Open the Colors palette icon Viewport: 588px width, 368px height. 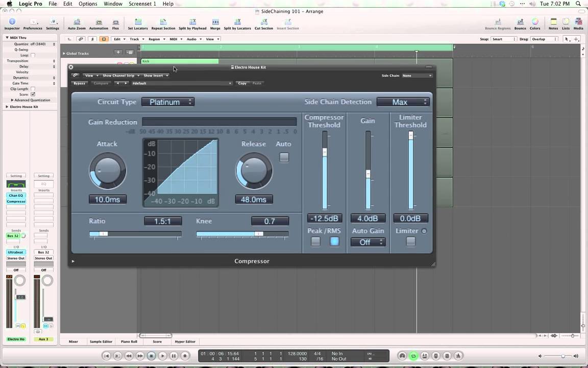pyautogui.click(x=535, y=24)
